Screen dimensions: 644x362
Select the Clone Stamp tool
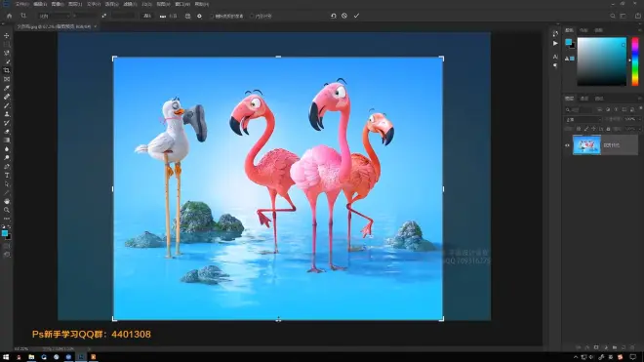[7, 114]
